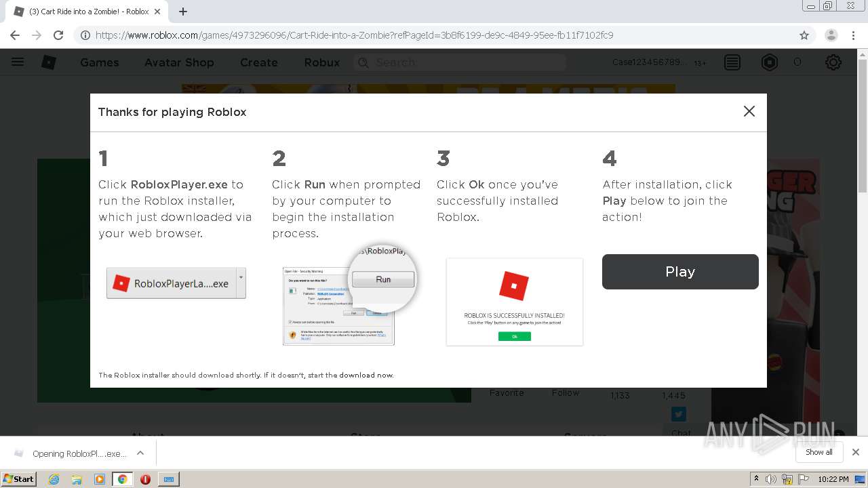Bookmark this page with the star icon
Viewport: 868px width, 488px height.
coord(804,35)
